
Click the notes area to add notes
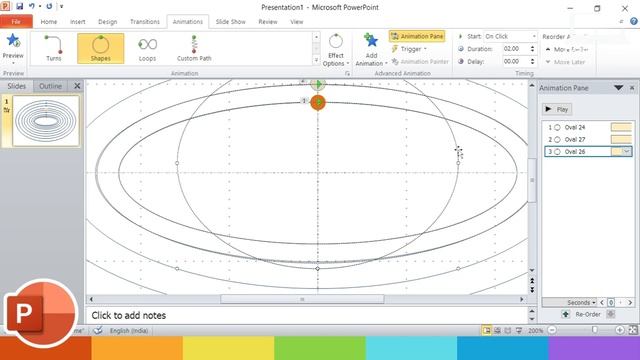click(306, 315)
